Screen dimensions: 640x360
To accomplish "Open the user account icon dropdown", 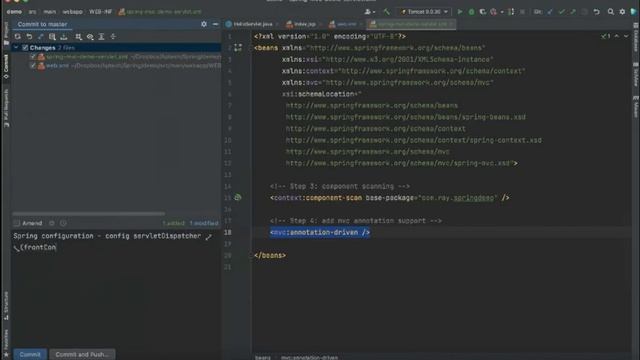I will 370,12.
